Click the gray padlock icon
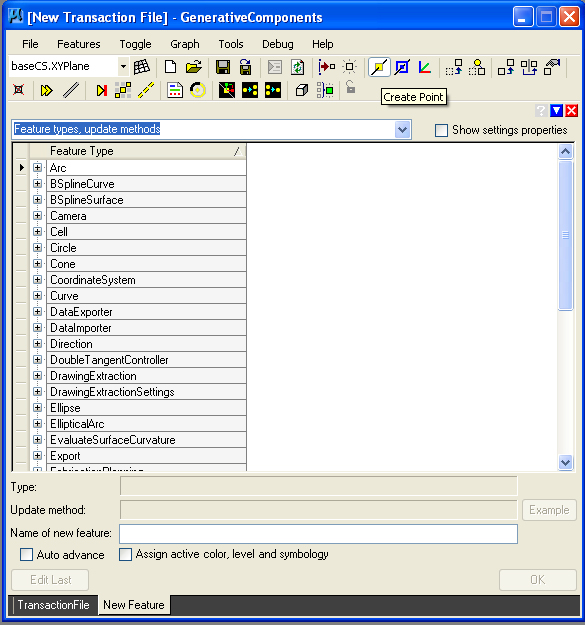Screen dimensions: 585x625 point(350,87)
